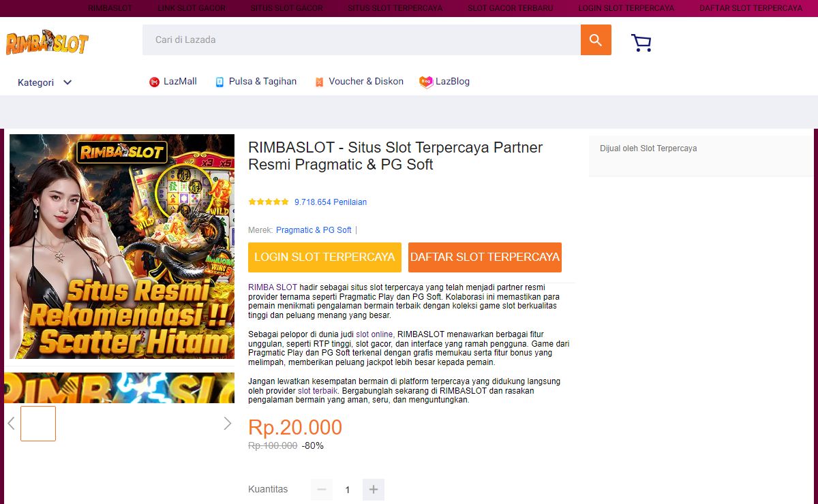Click the product title heading
The height and width of the screenshot is (504, 818).
(395, 156)
